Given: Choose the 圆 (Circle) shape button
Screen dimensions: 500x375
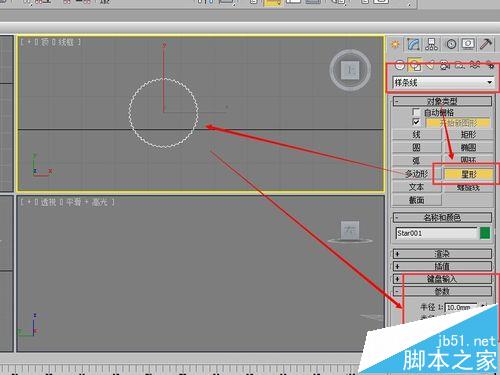Looking at the screenshot, I should (417, 147).
